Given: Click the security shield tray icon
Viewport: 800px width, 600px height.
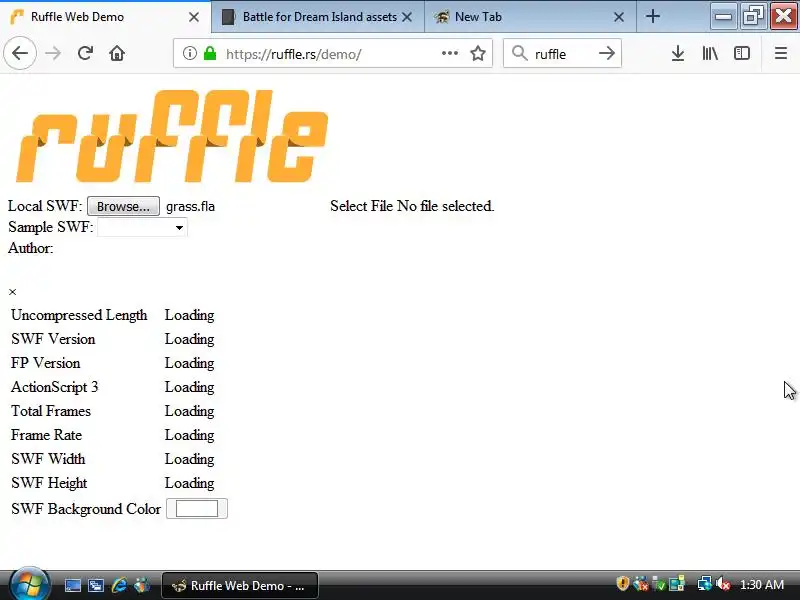Looking at the screenshot, I should tap(622, 583).
